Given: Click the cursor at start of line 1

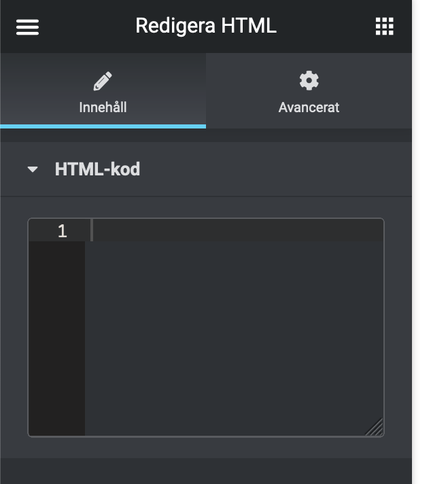Looking at the screenshot, I should [93, 231].
